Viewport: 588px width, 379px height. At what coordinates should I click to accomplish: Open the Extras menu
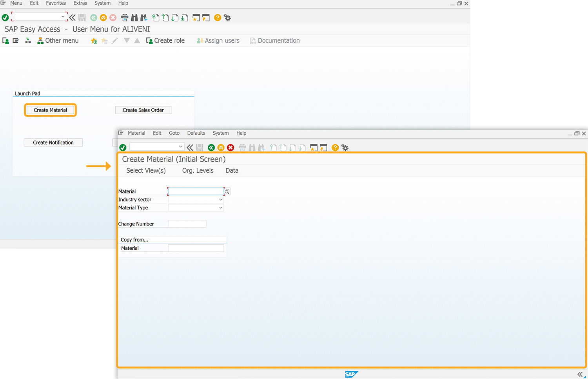tap(80, 3)
